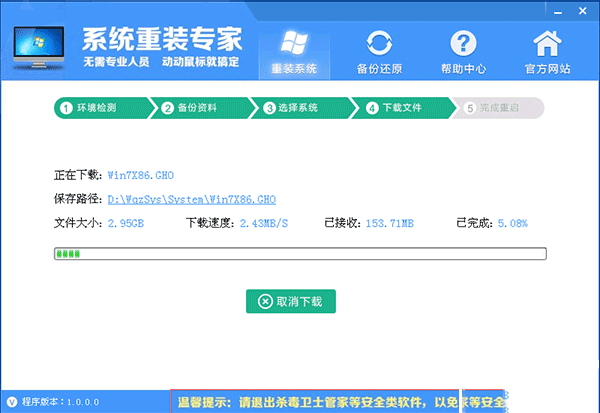Click file name Win7X86.GHO text

(140, 176)
